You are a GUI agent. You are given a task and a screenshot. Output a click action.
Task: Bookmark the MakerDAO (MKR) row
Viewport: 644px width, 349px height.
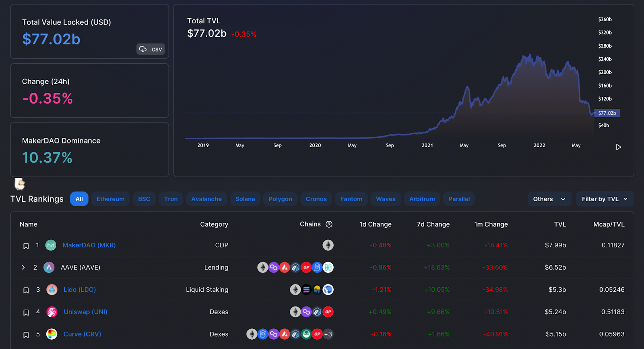[x=26, y=245]
